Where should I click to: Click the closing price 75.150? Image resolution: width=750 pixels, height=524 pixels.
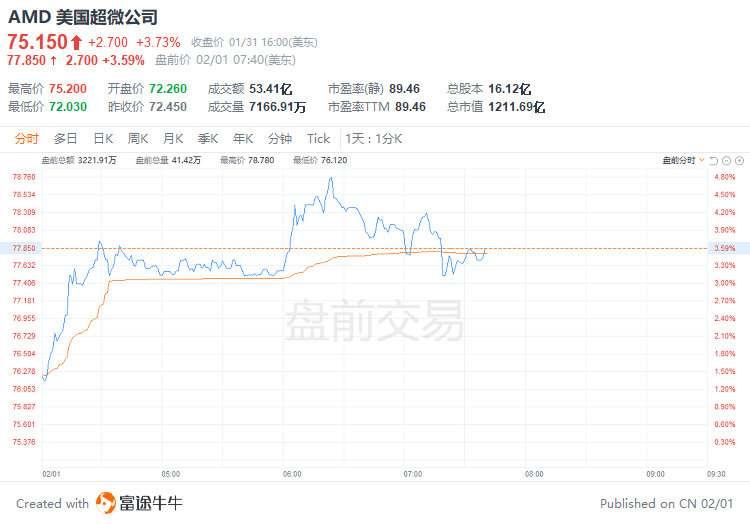(x=37, y=42)
